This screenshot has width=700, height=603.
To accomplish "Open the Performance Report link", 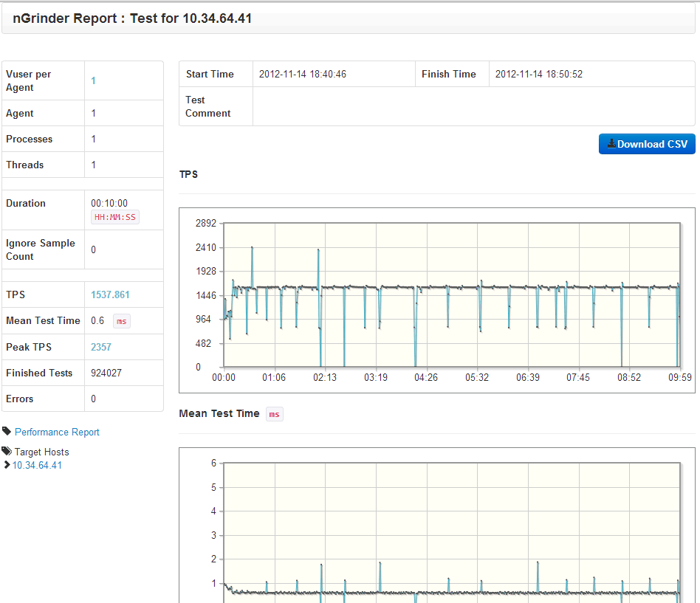I will point(57,432).
